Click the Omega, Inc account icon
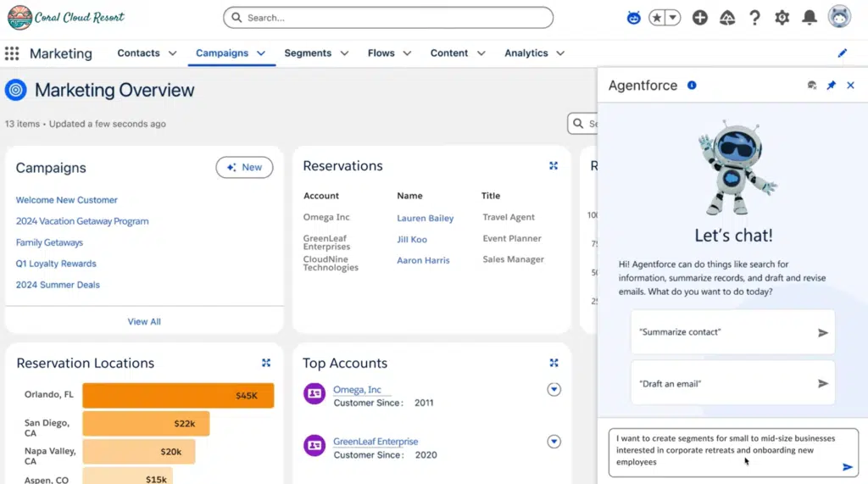 (x=314, y=394)
